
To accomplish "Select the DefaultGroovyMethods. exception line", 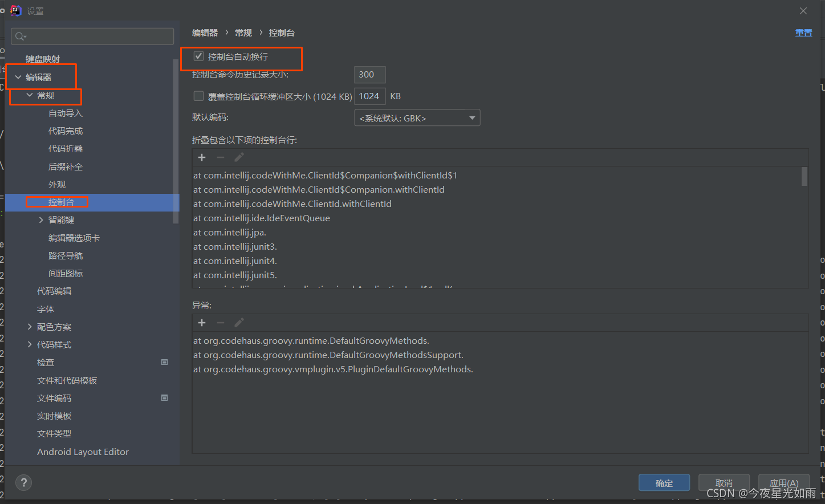I will click(x=311, y=341).
